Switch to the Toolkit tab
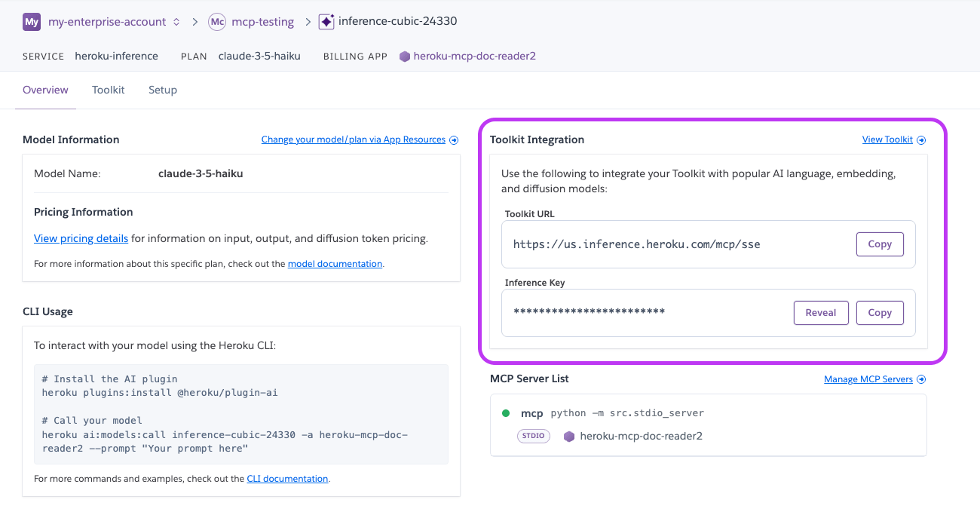Viewport: 980px width, 518px height. pyautogui.click(x=109, y=90)
